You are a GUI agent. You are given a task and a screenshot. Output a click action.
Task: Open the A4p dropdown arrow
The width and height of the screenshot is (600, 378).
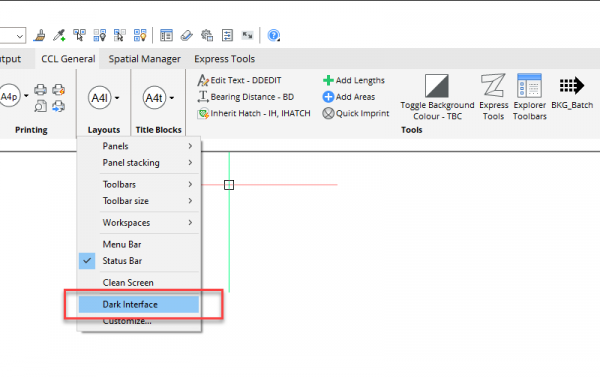[x=26, y=96]
